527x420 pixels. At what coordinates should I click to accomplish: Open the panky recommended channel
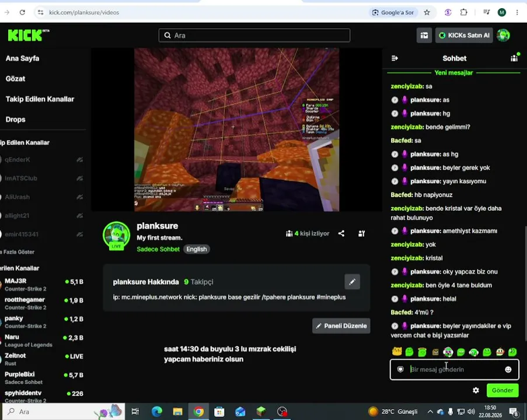tap(41, 322)
